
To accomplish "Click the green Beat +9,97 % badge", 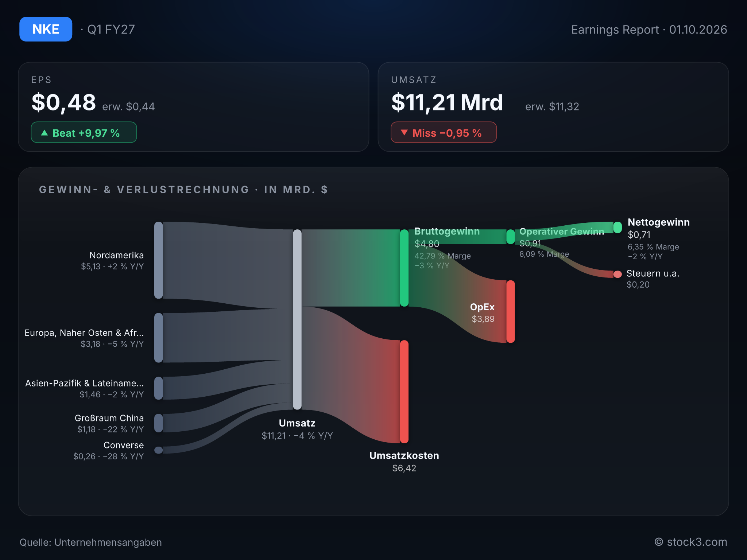I will (84, 132).
